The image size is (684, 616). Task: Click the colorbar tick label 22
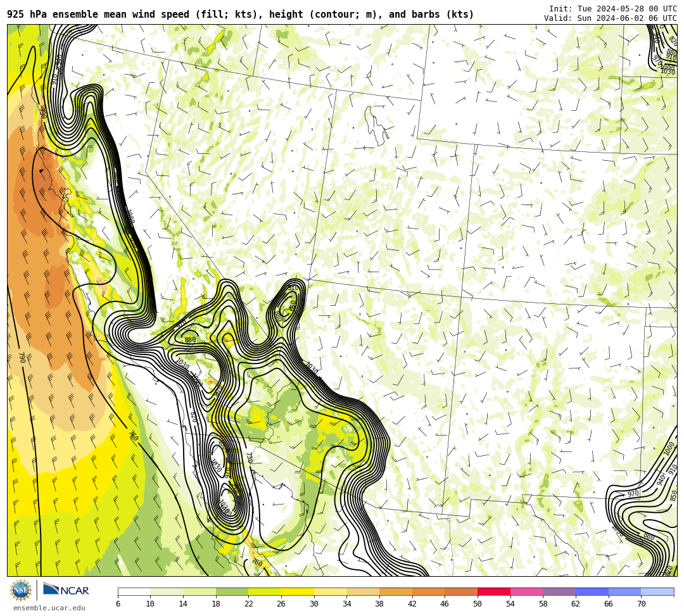click(x=249, y=604)
